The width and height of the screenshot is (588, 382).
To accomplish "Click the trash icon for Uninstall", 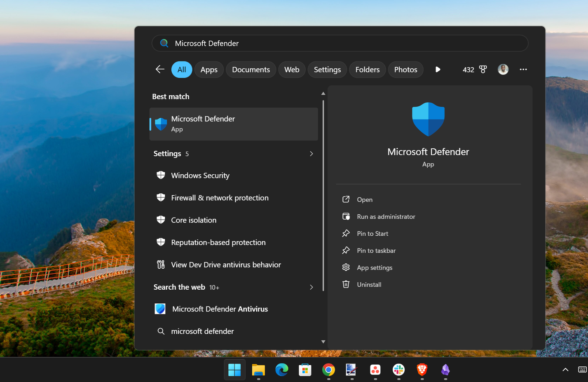I will point(346,284).
